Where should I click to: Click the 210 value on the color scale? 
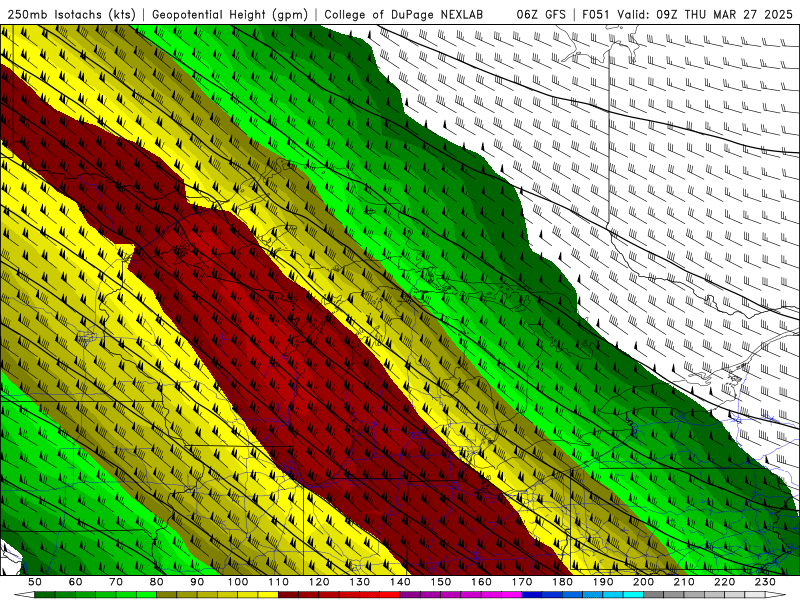(x=684, y=582)
